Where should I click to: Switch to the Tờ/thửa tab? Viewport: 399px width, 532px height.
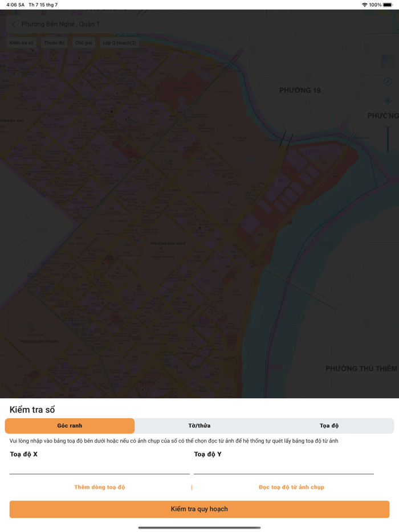coord(199,425)
